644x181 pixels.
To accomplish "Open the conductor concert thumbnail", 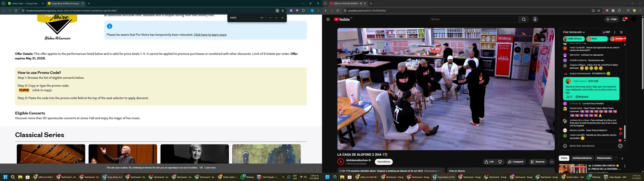I will click(123, 154).
